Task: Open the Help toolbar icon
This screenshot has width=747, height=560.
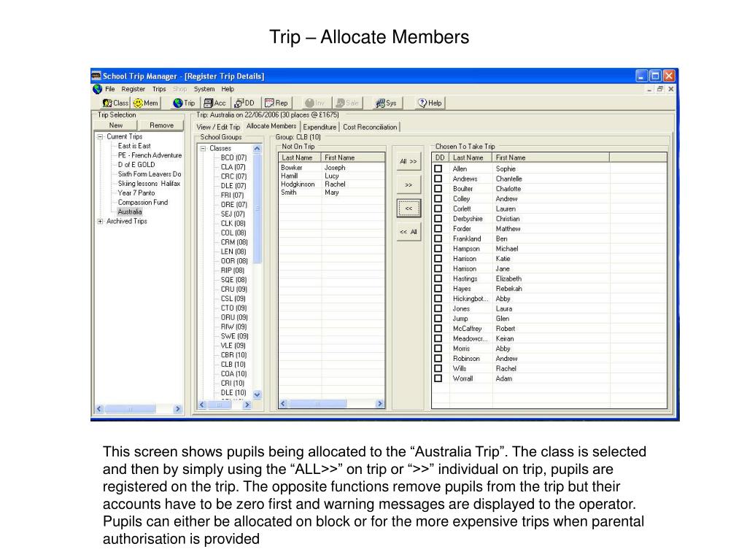Action: (x=430, y=103)
